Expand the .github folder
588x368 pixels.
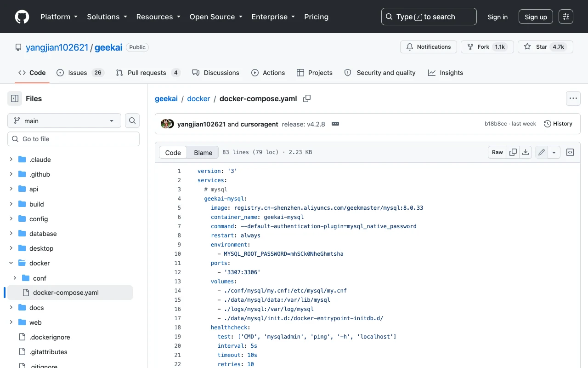click(x=11, y=174)
